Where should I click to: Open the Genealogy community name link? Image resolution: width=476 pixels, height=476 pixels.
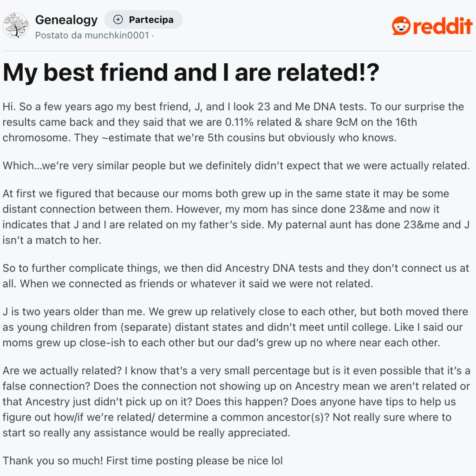click(66, 20)
